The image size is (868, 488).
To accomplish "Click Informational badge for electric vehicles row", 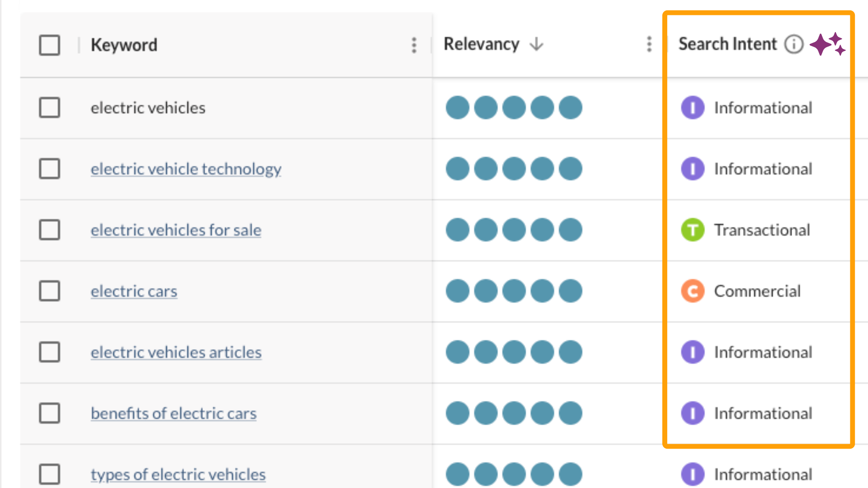I will point(693,108).
